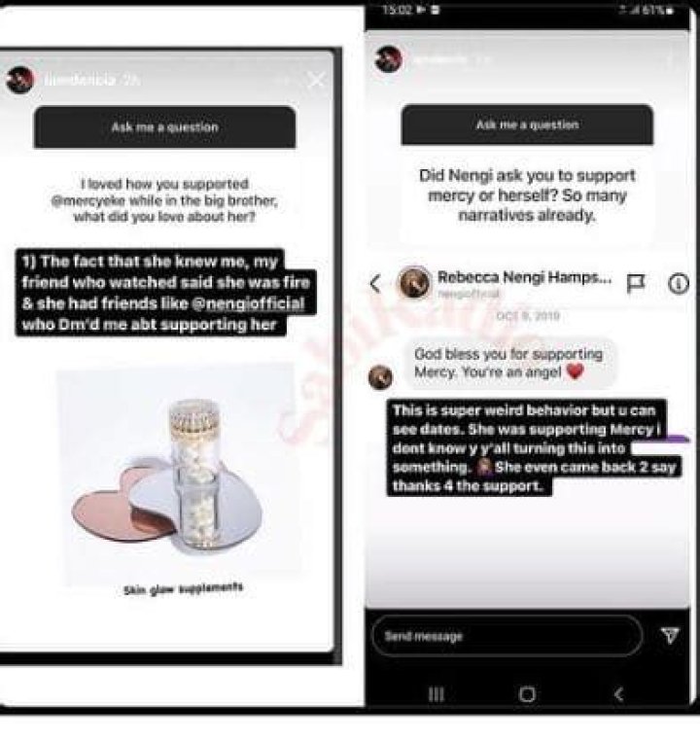Click the right story's three-dot options
This screenshot has height=741, width=700.
[669, 59]
